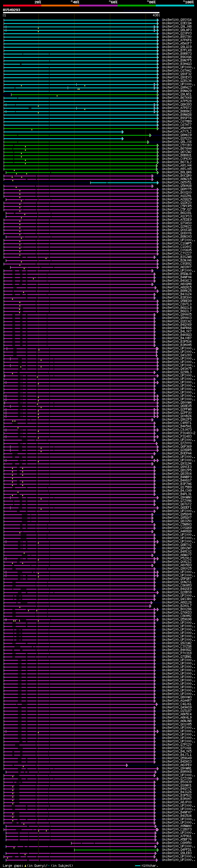The image size is (197, 868).
Task: Select hit label UniRef100_B9ST80
Action: click(176, 37)
